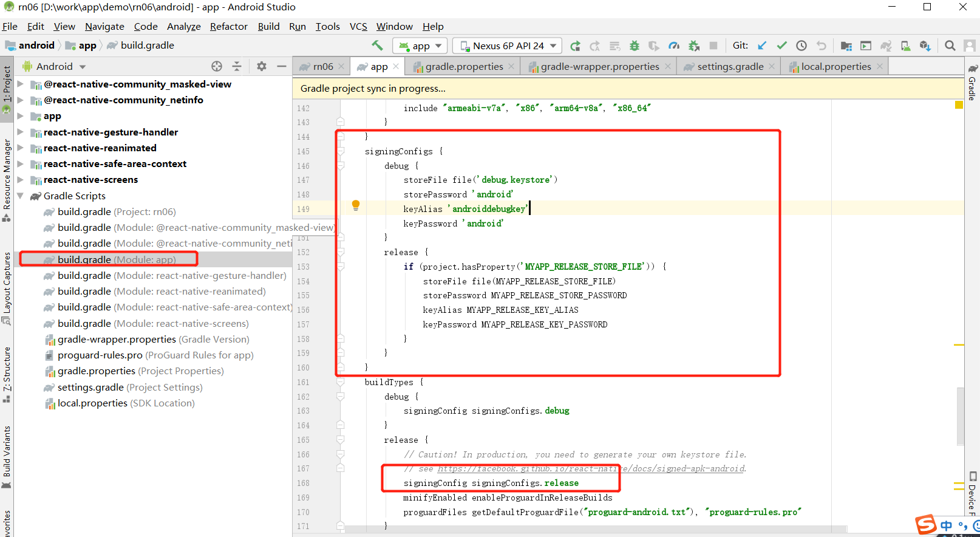
Task: Click the Sync Project with Gradle Files icon
Action: tap(886, 46)
